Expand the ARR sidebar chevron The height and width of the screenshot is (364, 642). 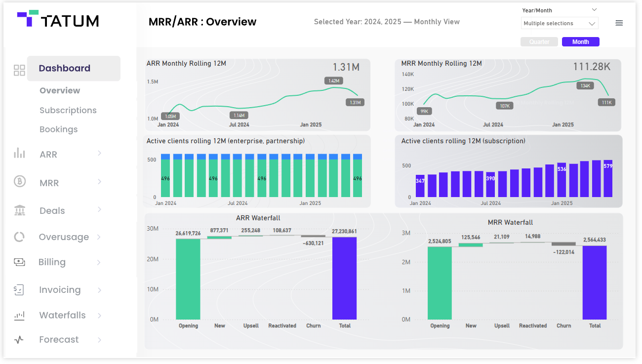point(100,154)
